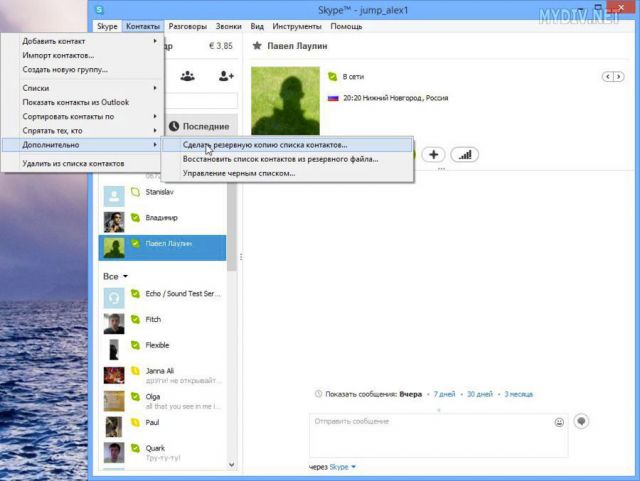Select contact Quark
Viewport: 640px width, 481px height.
162,452
